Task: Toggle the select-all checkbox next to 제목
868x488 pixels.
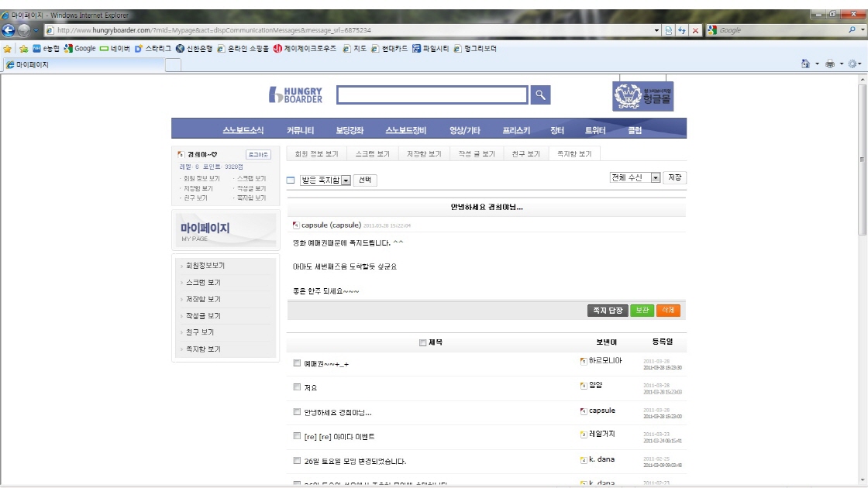Action: click(422, 342)
